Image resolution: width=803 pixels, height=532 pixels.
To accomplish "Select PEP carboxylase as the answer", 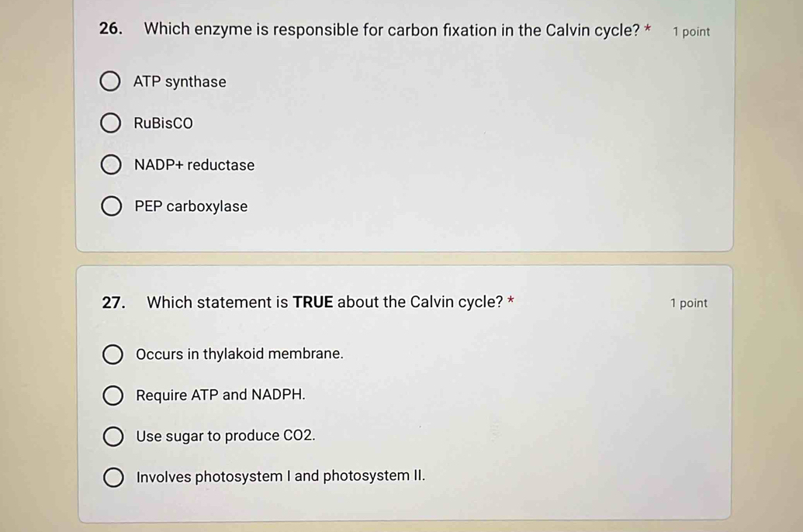I will pyautogui.click(x=112, y=206).
